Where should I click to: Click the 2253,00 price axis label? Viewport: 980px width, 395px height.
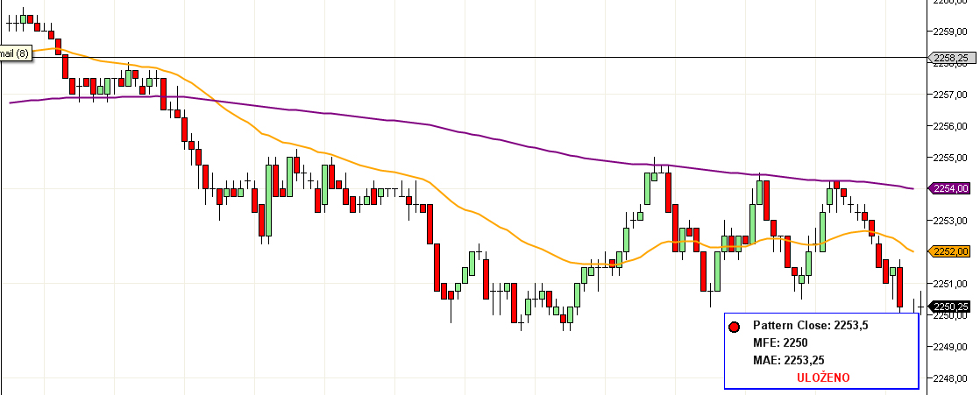pyautogui.click(x=953, y=221)
